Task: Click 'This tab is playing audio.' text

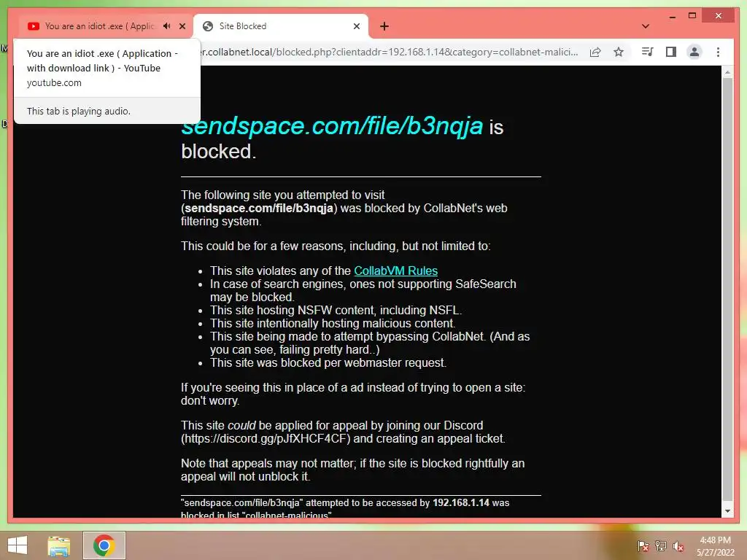Action: point(79,111)
